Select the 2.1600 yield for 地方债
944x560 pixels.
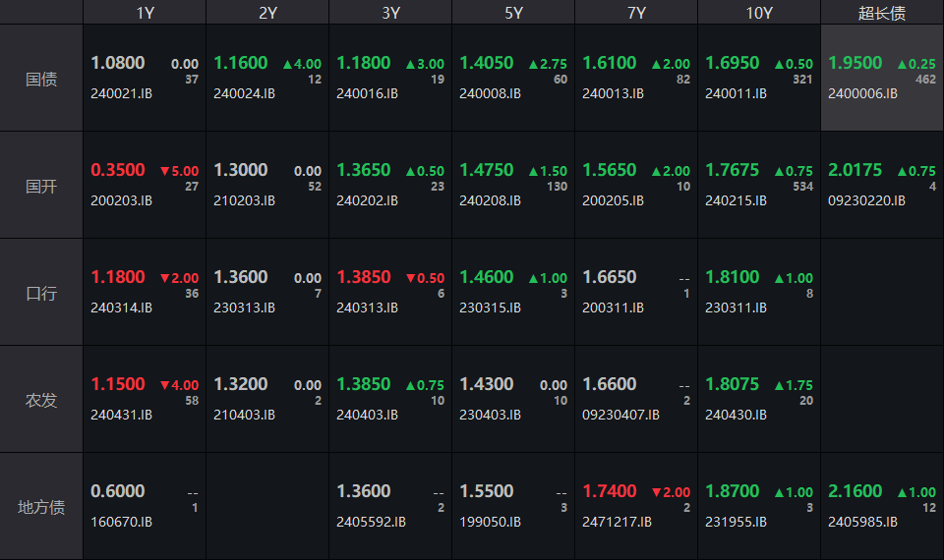tap(855, 491)
